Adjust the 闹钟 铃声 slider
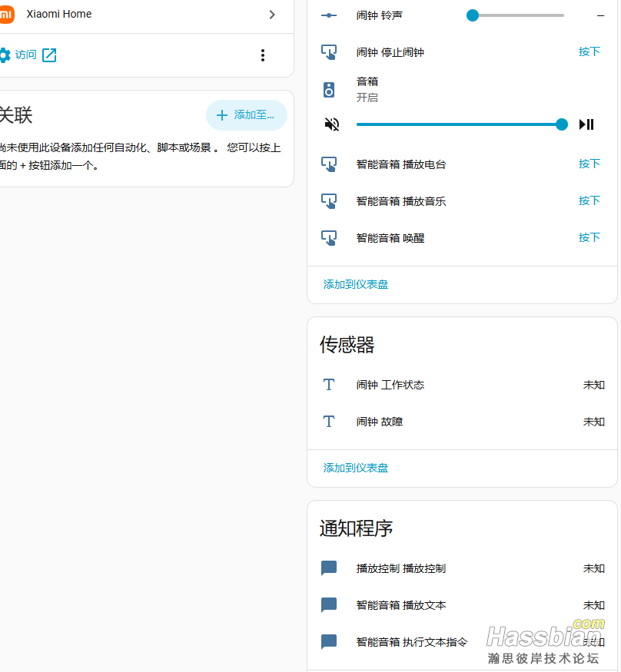Viewport: 621px width, 672px height. point(516,15)
